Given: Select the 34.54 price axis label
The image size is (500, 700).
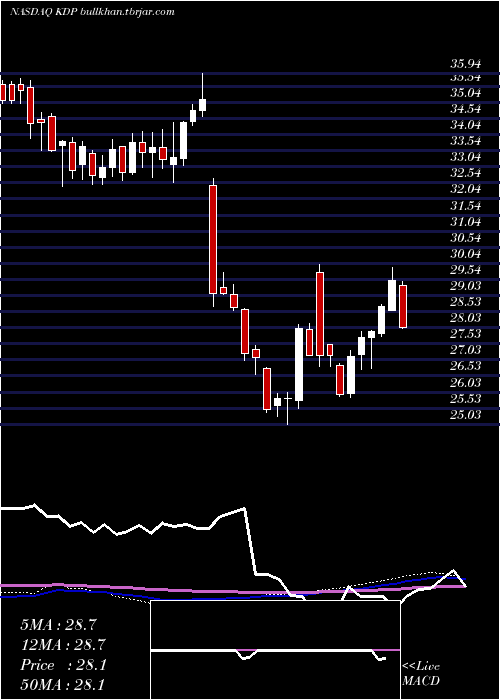Looking at the screenshot, I should pyautogui.click(x=466, y=109).
